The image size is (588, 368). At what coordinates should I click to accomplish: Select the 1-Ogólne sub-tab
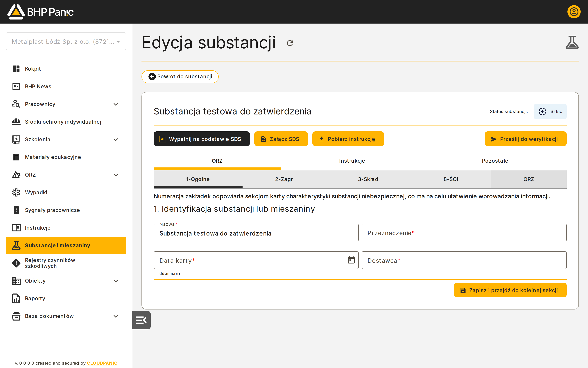click(x=198, y=179)
